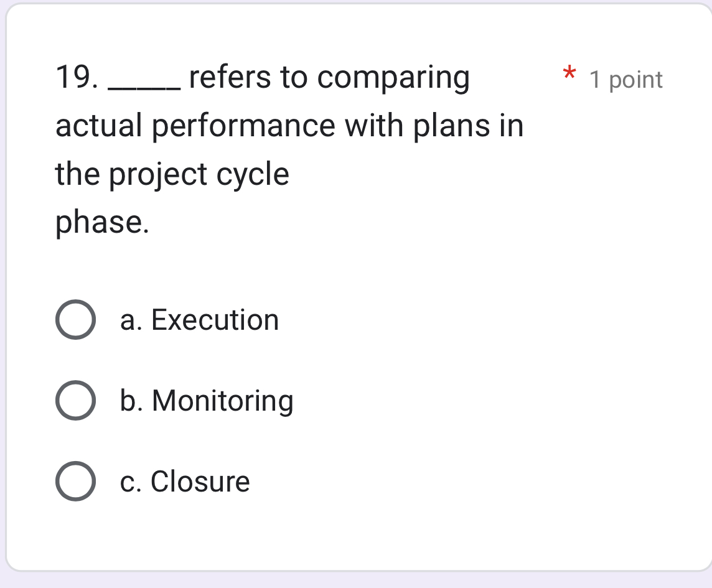
Task: Click the 'c. Closure' answer label
Action: [x=184, y=482]
